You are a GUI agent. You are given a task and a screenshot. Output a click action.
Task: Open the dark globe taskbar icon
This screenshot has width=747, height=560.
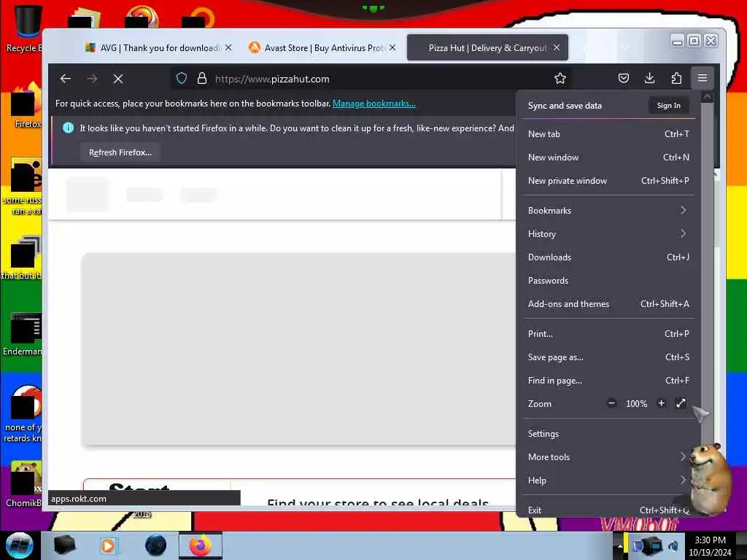[x=156, y=545]
